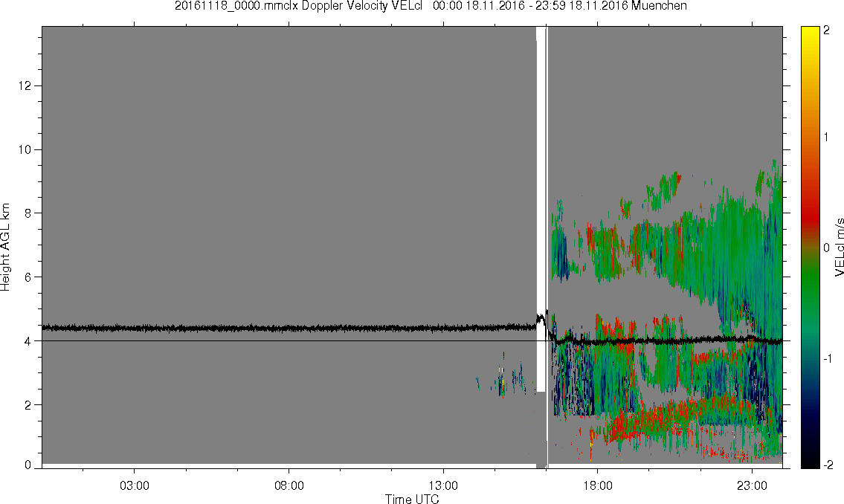Click the 03:00 time tick label

pos(134,485)
